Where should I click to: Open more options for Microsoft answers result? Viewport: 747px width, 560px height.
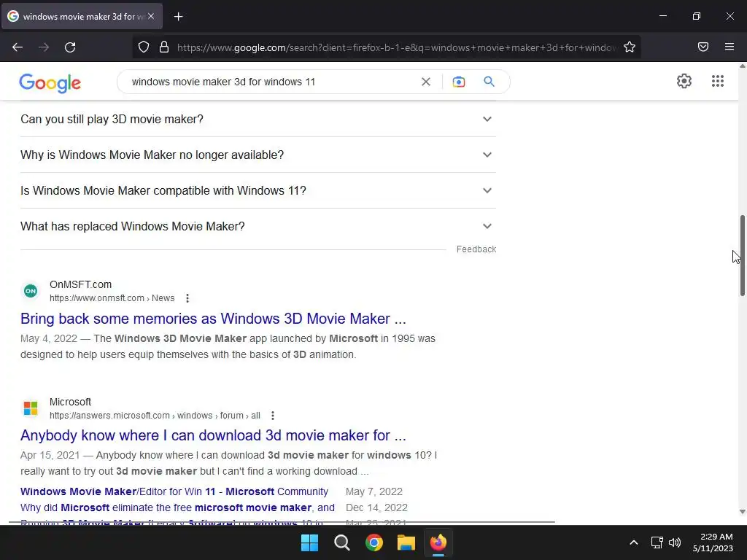273,416
